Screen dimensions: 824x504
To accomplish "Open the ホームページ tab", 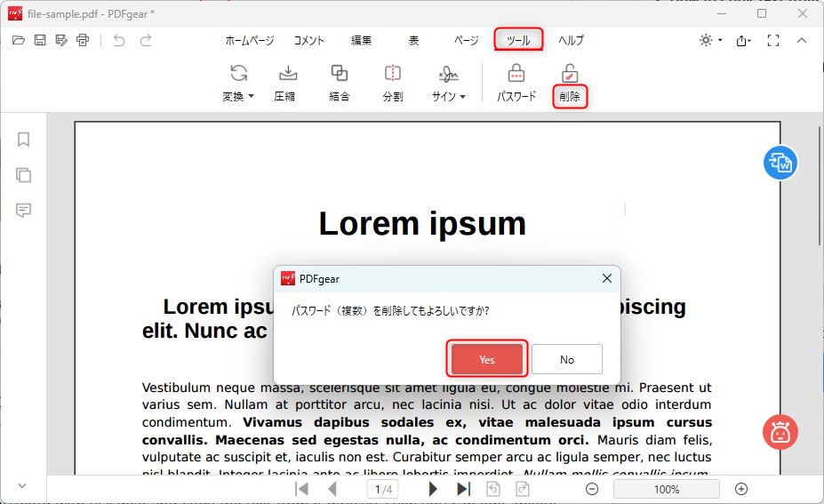I will pyautogui.click(x=250, y=41).
